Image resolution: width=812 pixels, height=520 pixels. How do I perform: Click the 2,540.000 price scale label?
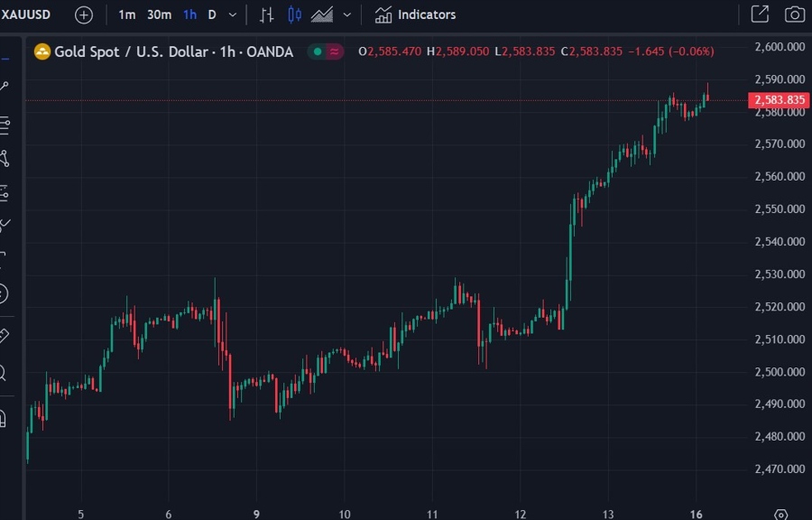click(x=780, y=241)
